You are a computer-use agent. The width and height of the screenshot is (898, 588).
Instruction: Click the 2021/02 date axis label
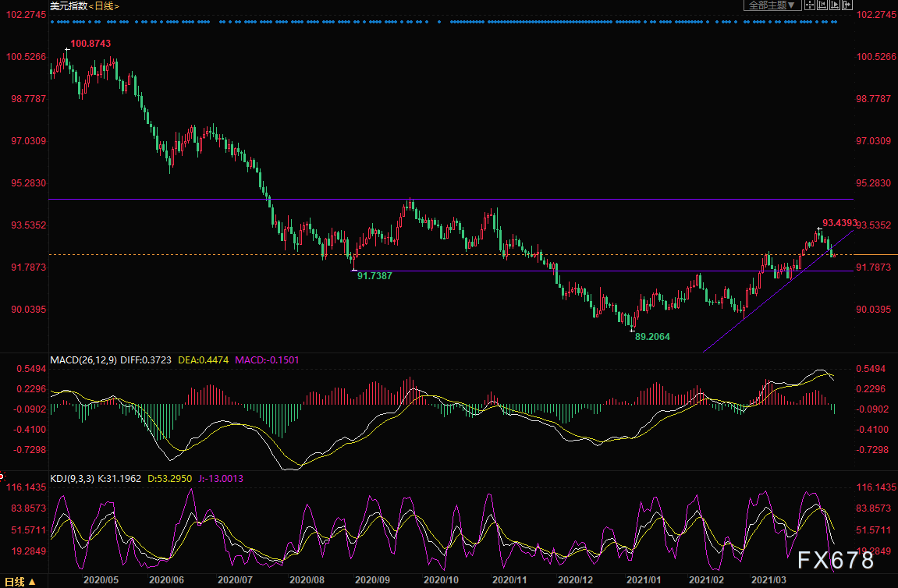(706, 580)
